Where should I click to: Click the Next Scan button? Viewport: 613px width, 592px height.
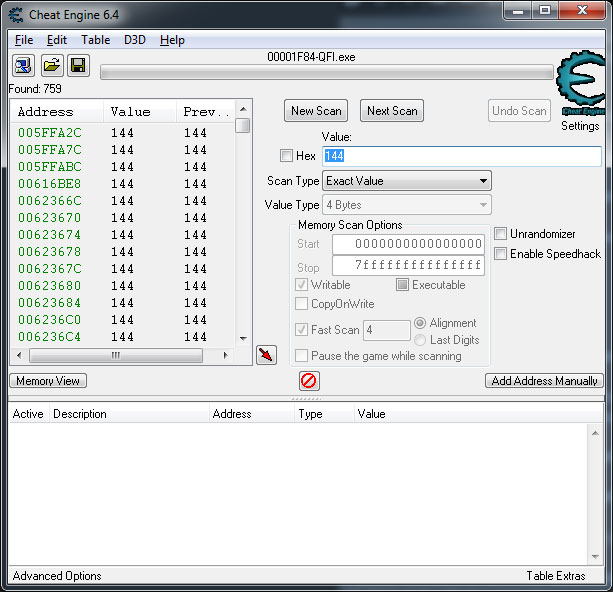392,111
